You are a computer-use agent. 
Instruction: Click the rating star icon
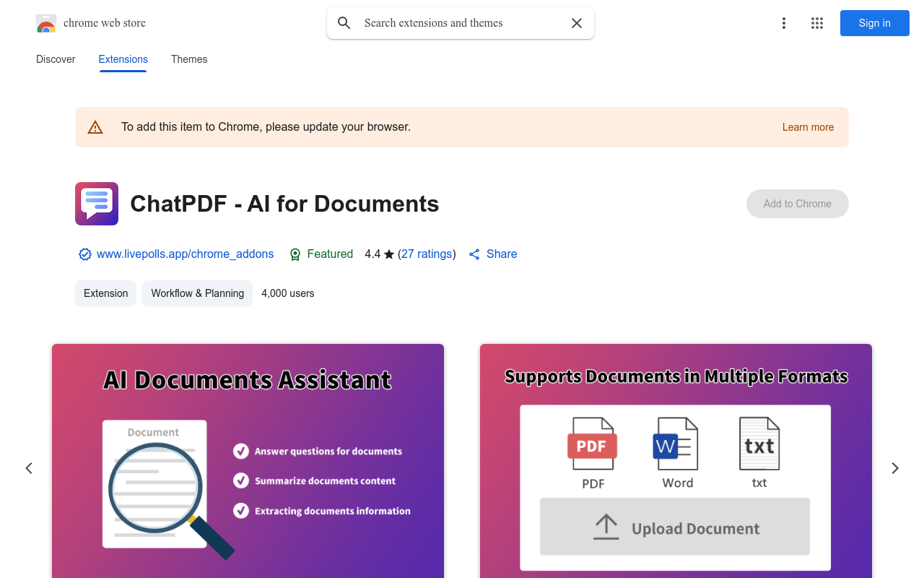pos(389,254)
